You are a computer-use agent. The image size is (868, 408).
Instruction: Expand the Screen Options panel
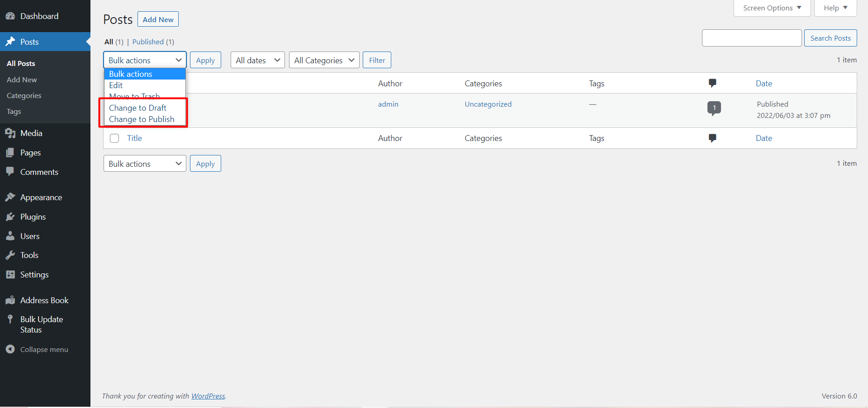coord(772,8)
